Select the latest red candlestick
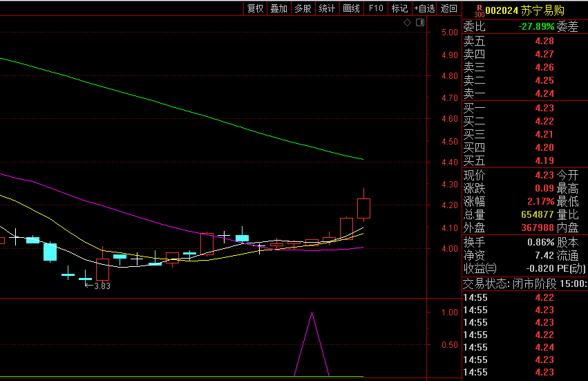Screen dimensions: 588x381 tap(363, 208)
